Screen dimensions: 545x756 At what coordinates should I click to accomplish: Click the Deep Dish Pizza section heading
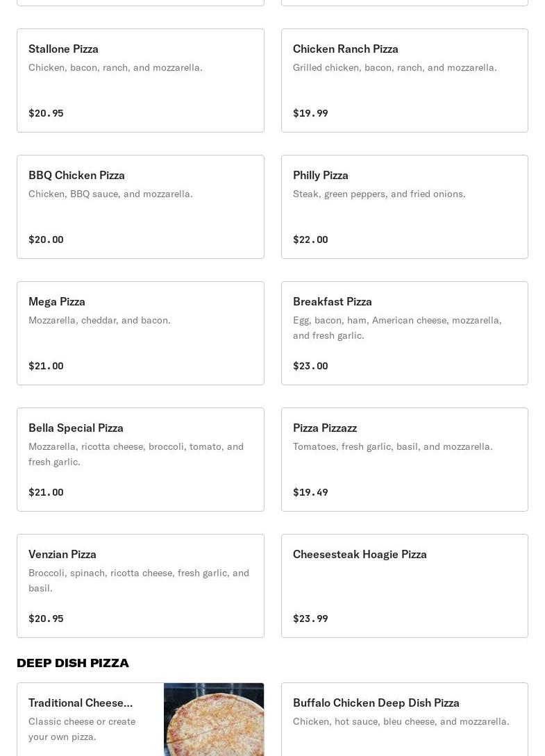[73, 663]
